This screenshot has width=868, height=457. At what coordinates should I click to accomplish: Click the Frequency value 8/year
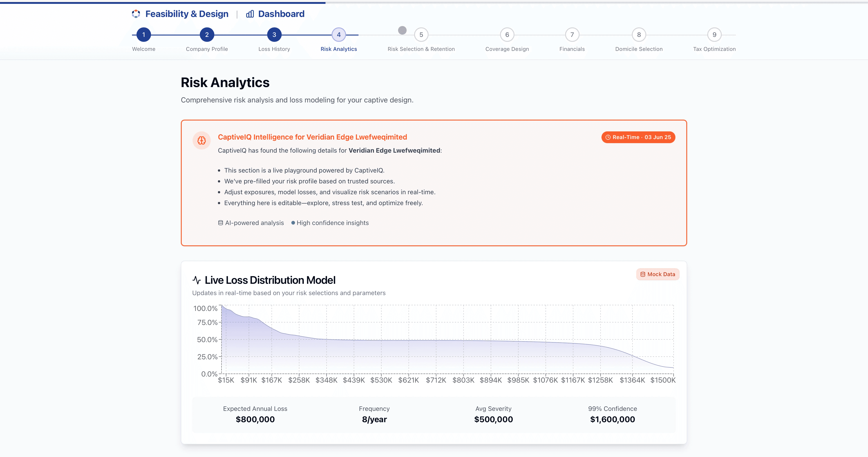coord(374,420)
